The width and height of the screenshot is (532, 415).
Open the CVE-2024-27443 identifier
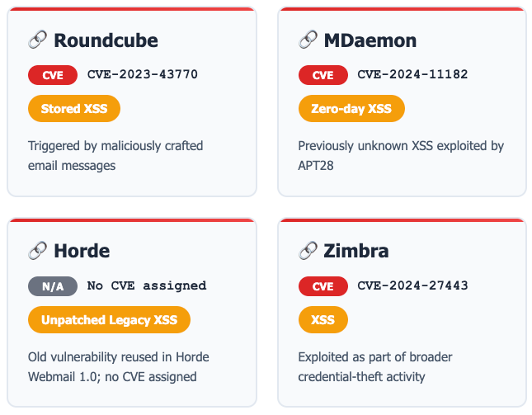412,285
